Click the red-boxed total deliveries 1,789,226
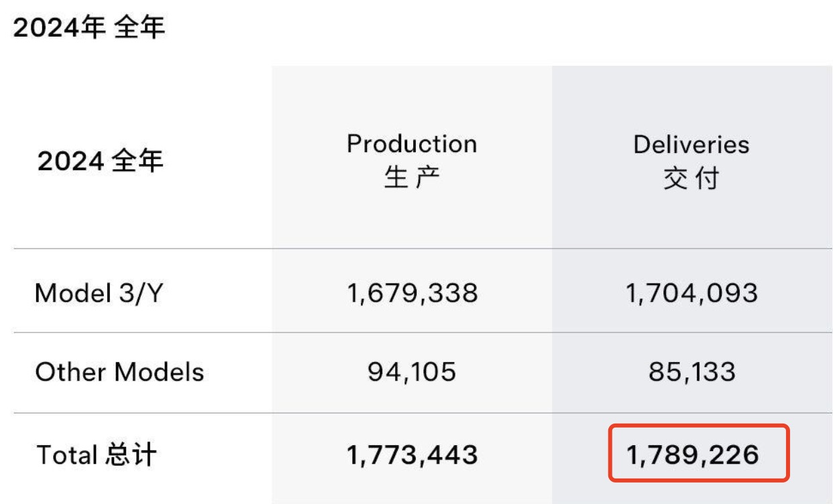Image resolution: width=833 pixels, height=504 pixels. click(693, 456)
